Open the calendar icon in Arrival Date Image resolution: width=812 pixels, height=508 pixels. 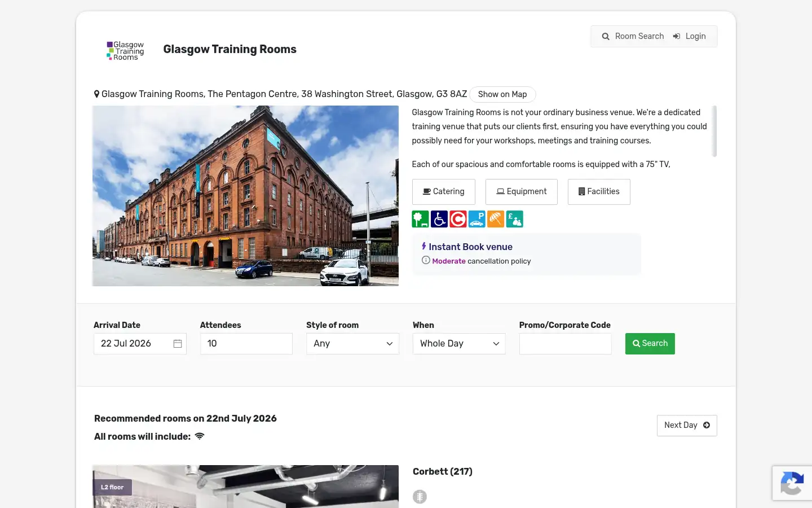coord(178,344)
